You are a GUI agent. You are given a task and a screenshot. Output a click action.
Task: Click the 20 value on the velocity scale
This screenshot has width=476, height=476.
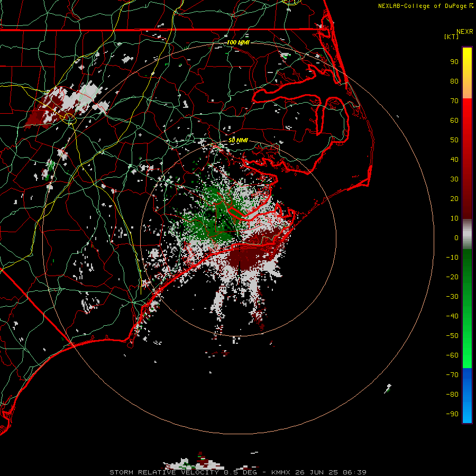(x=454, y=198)
